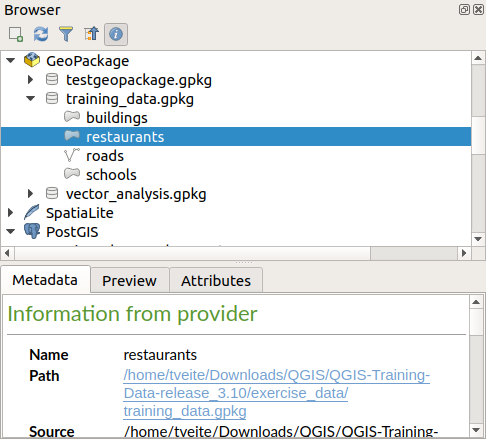
Task: Click the bold Path field label
Action: click(44, 376)
